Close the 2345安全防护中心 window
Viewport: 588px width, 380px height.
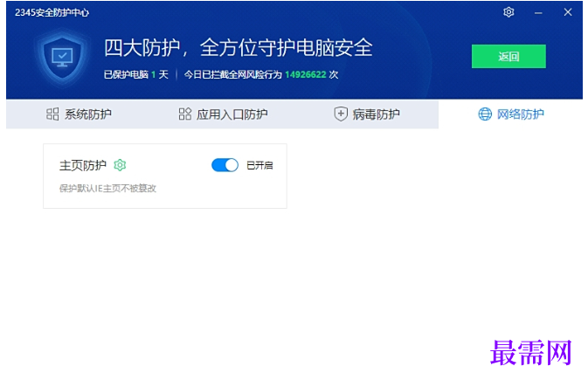[x=568, y=12]
